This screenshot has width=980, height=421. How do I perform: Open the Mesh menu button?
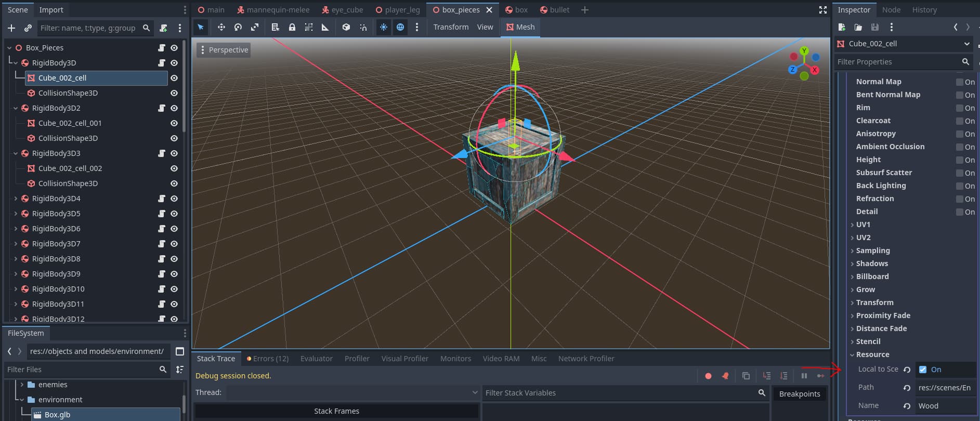(x=520, y=27)
